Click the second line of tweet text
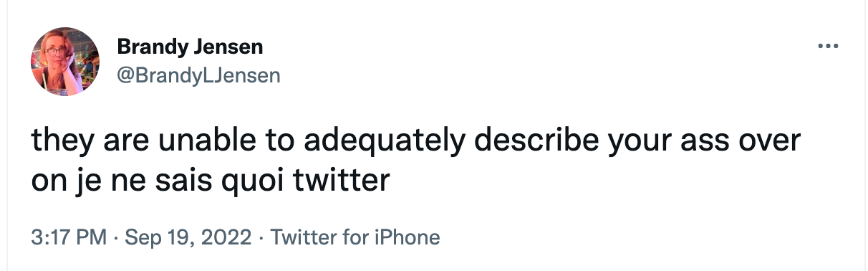The height and width of the screenshot is (271, 868). (211, 181)
